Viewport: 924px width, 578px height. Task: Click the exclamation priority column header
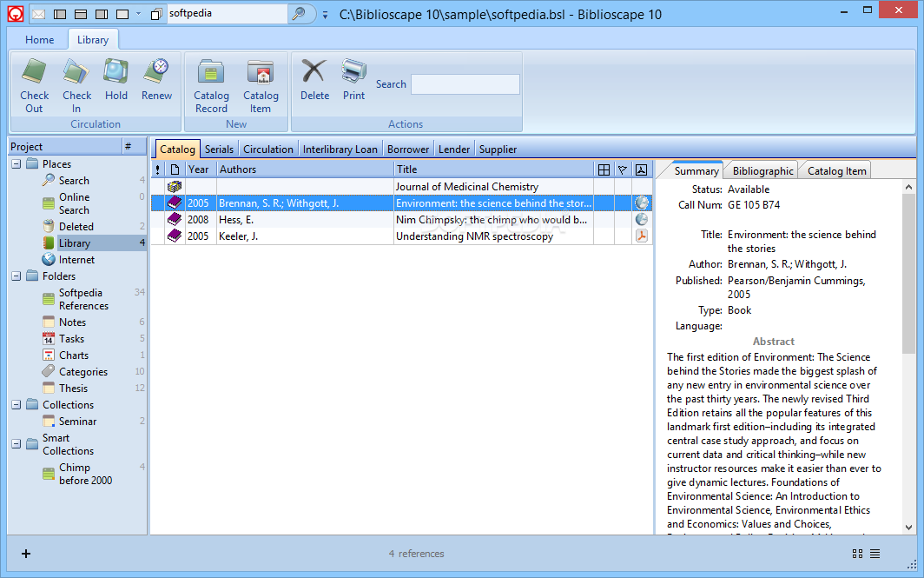pyautogui.click(x=157, y=169)
